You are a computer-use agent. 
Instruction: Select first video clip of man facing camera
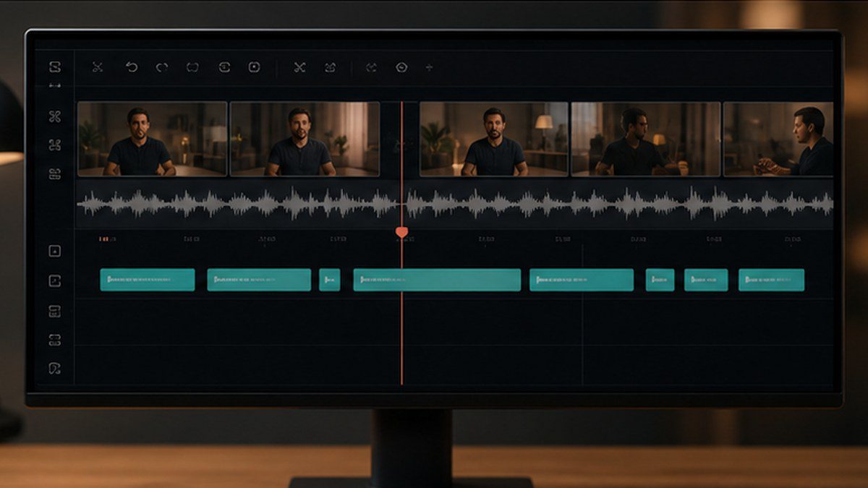152,139
